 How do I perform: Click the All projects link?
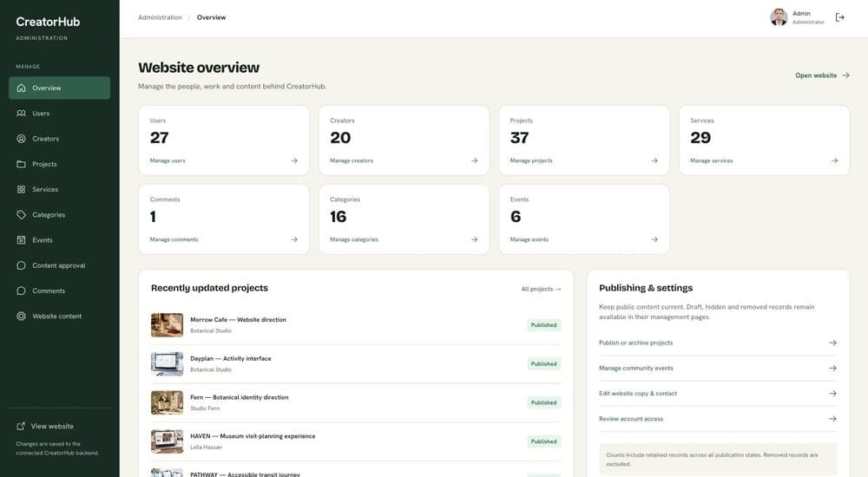click(x=541, y=289)
